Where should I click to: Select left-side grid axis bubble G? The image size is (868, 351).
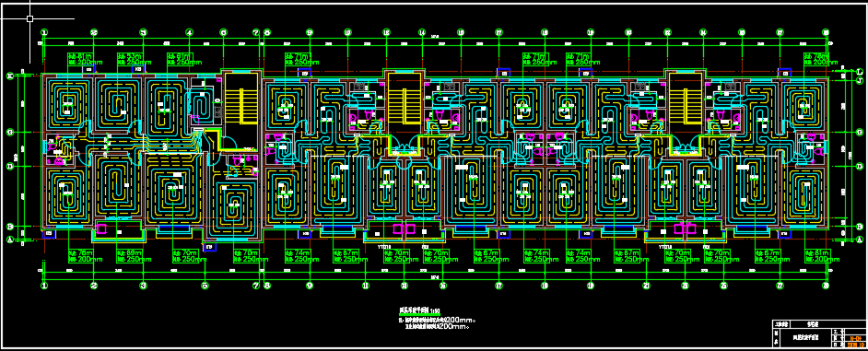(9, 133)
